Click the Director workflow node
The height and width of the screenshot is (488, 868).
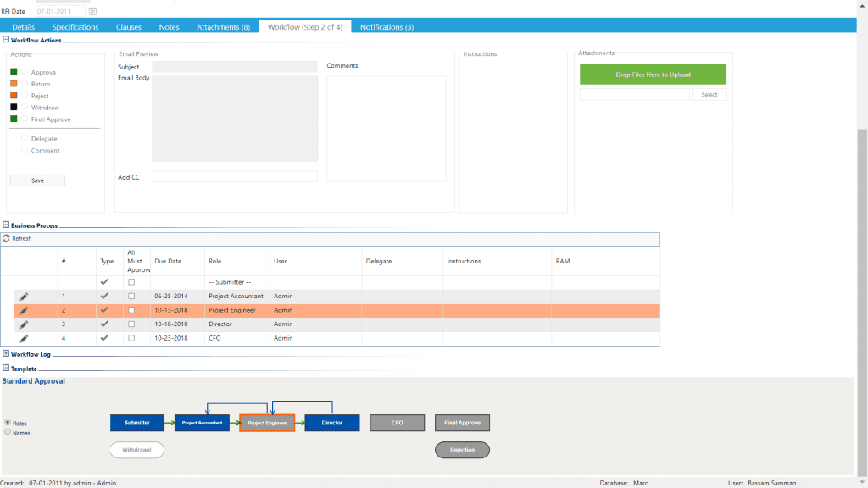tap(332, 423)
